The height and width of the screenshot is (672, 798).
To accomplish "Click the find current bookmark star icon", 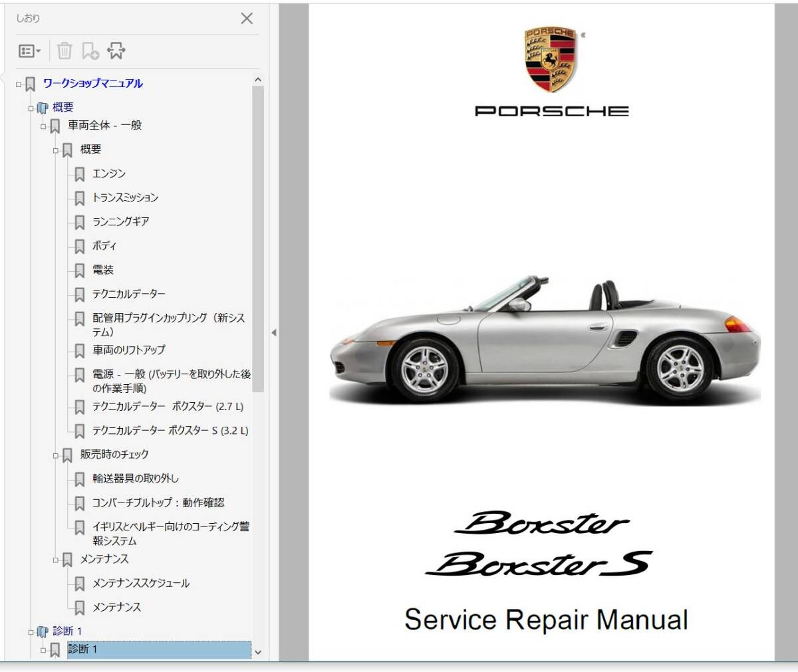I will (116, 51).
